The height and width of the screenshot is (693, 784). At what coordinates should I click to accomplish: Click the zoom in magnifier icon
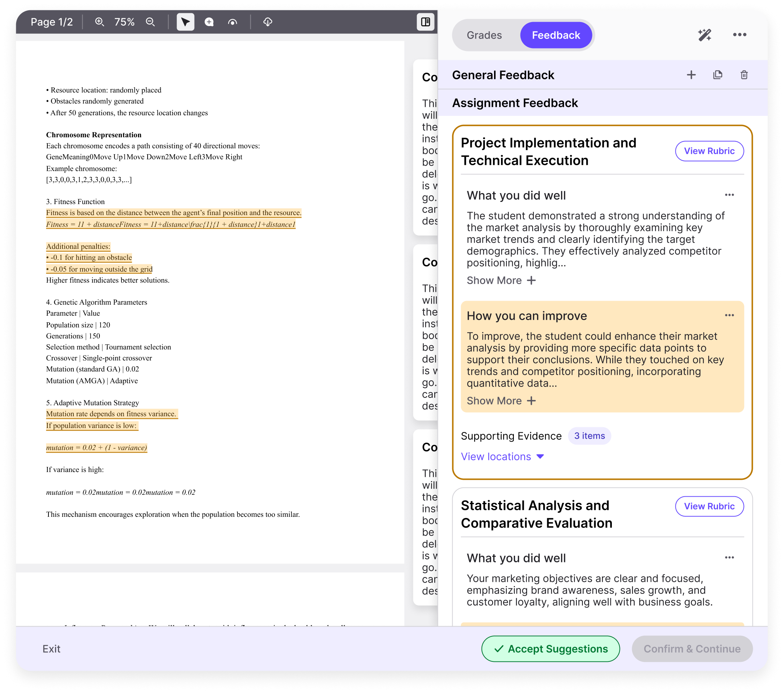click(x=99, y=22)
